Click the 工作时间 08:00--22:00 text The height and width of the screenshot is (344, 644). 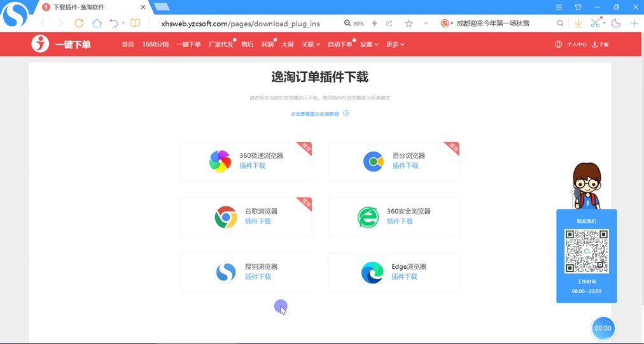(x=587, y=287)
